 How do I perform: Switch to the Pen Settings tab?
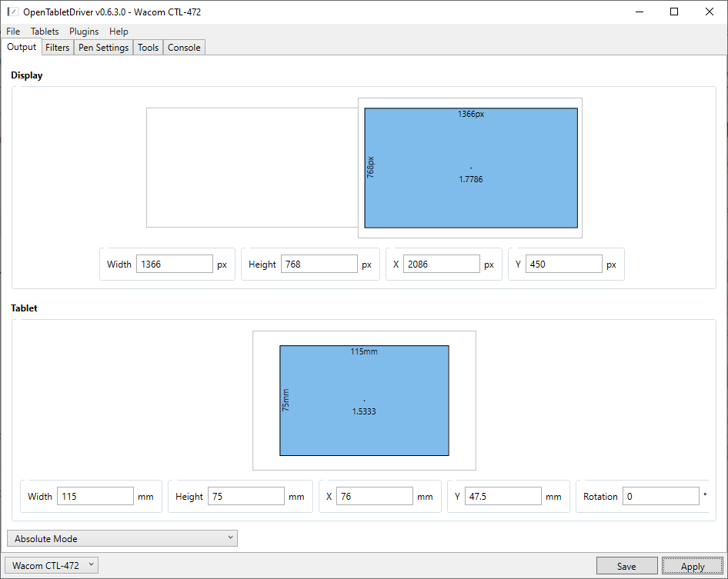(104, 48)
